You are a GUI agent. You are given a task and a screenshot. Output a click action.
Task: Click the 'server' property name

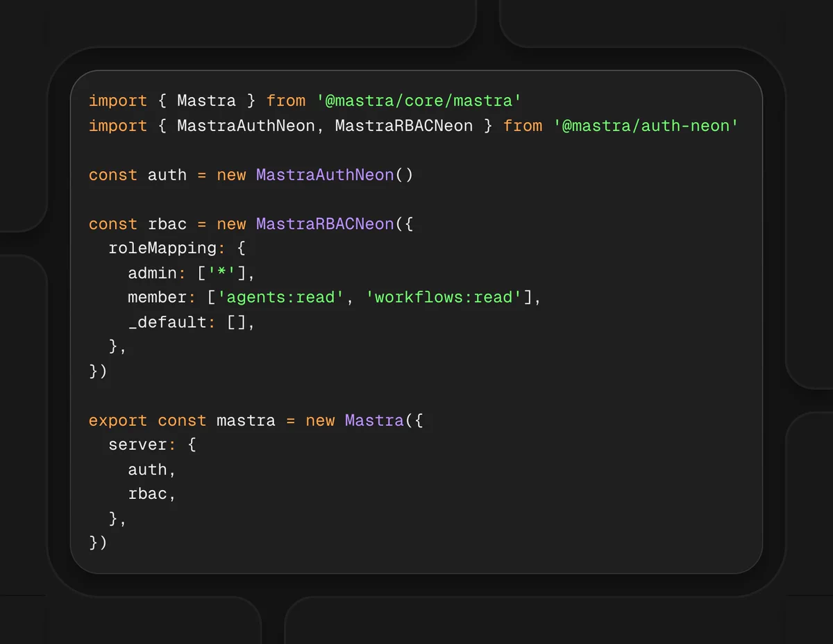tap(137, 445)
